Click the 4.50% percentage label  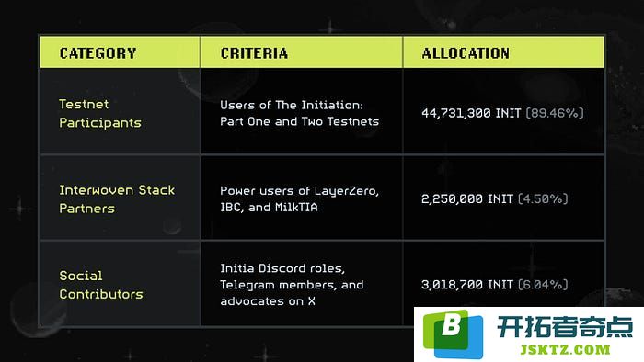(x=543, y=198)
